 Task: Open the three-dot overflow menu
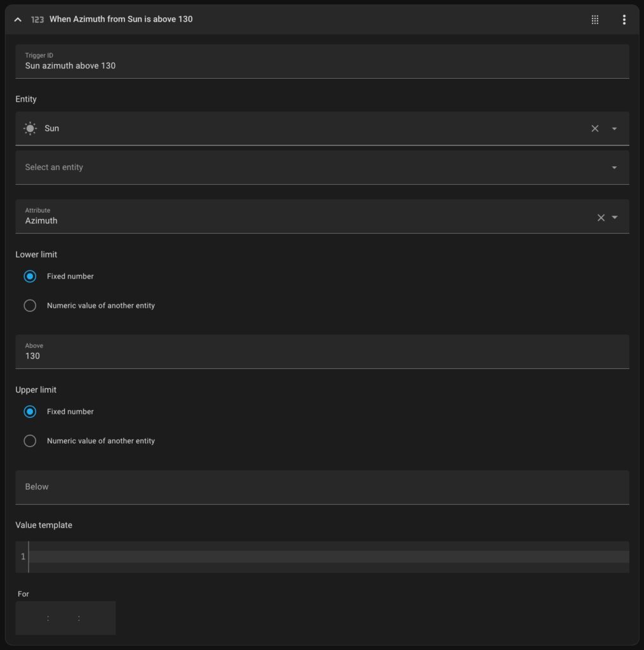point(624,20)
